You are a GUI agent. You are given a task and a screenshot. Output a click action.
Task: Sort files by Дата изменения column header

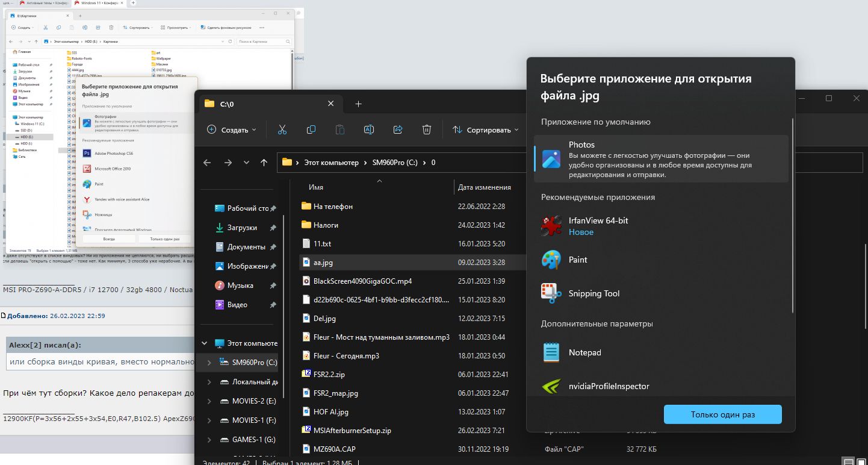484,187
